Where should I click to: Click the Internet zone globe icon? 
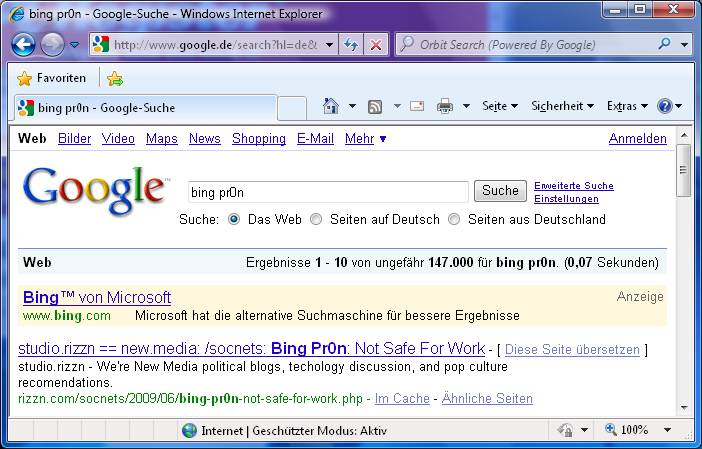tap(189, 431)
